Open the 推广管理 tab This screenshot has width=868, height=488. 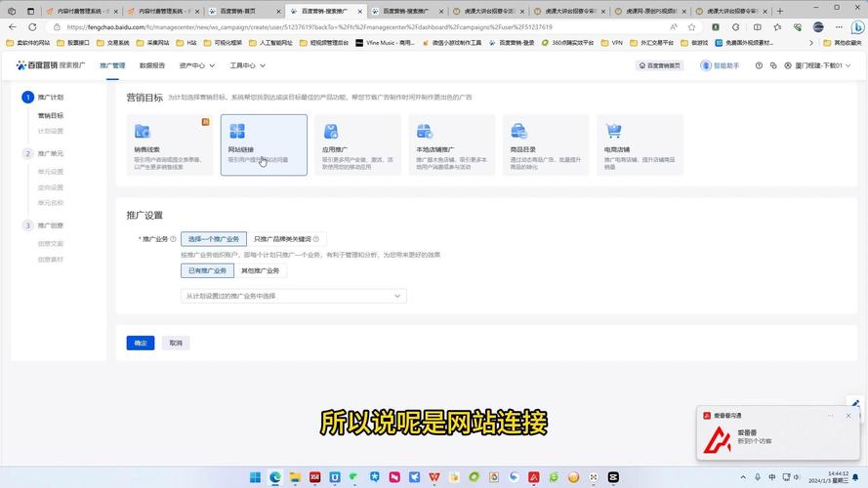tap(112, 65)
